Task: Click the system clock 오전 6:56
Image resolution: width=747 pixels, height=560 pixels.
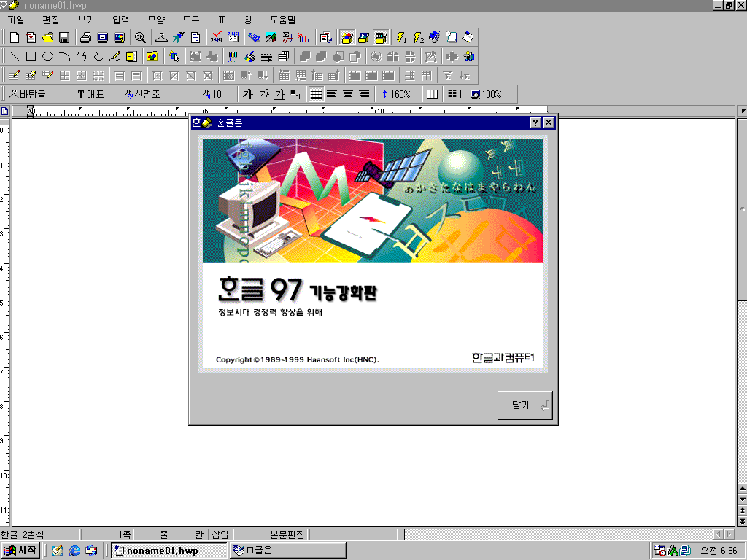Action: point(719,551)
